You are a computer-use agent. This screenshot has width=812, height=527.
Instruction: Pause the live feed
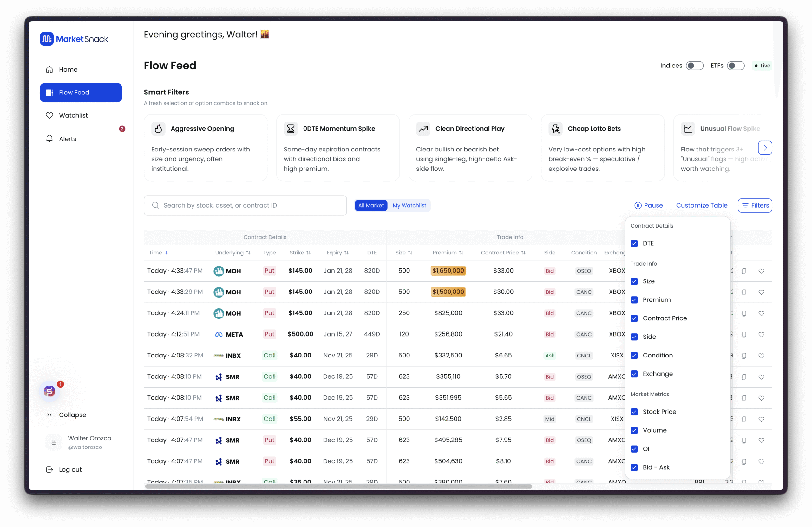648,206
